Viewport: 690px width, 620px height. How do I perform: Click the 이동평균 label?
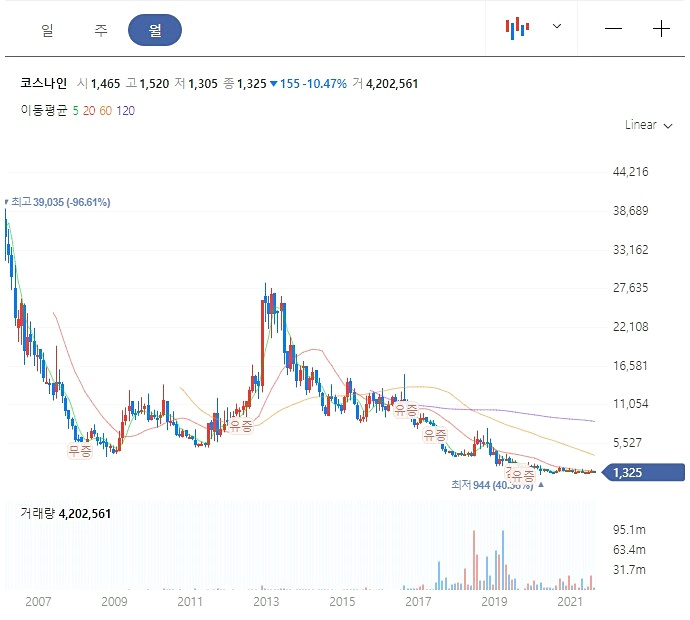(44, 110)
